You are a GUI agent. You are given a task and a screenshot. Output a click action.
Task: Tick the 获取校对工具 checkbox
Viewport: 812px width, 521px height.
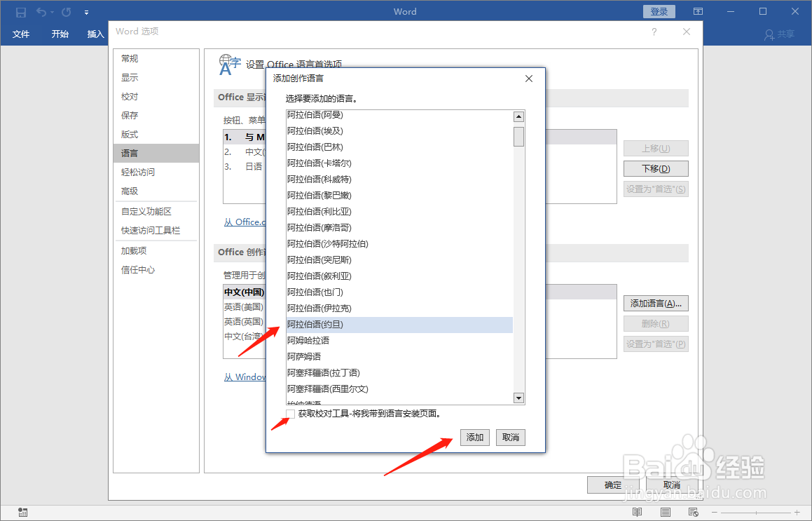click(x=291, y=414)
